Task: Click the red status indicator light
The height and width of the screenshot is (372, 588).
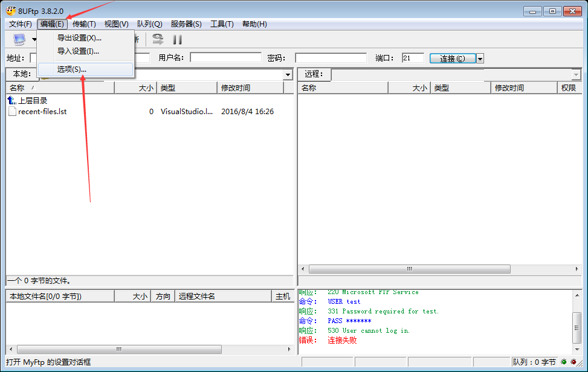Action: point(573,362)
